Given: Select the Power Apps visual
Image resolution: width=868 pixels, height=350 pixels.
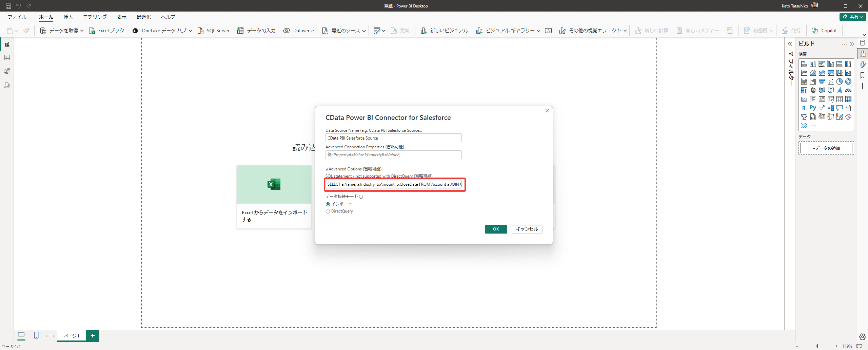Looking at the screenshot, I should pyautogui.click(x=848, y=117).
